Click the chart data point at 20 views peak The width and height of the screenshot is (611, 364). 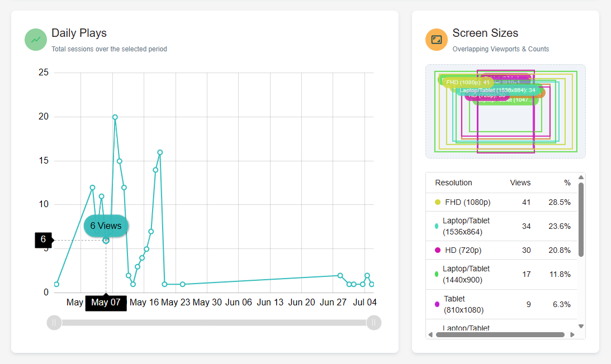pyautogui.click(x=115, y=117)
